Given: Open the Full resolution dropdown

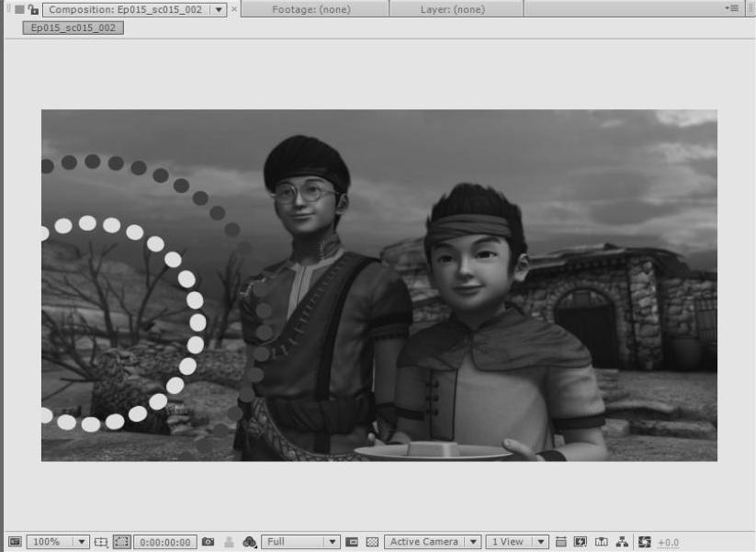Looking at the screenshot, I should pos(301,542).
